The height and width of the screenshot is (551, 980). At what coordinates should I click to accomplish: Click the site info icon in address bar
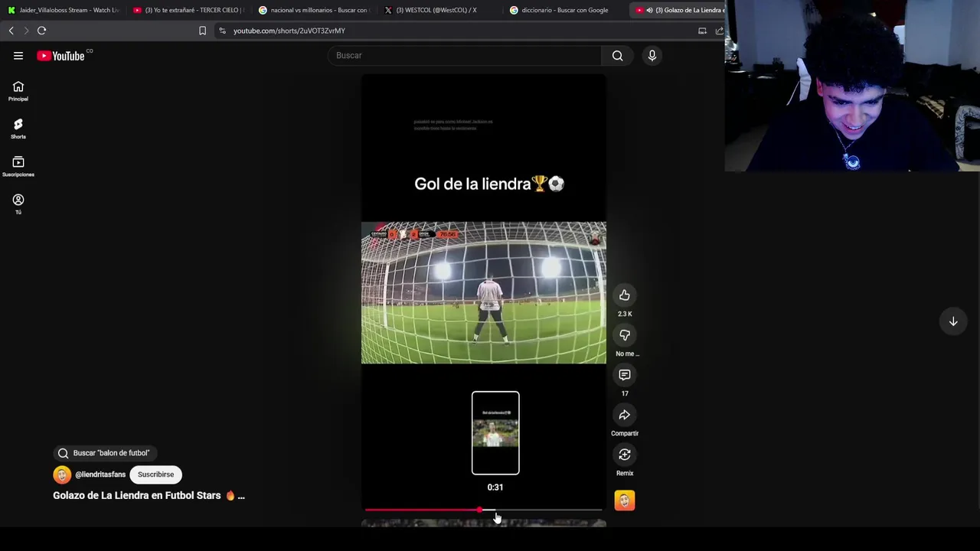(222, 31)
